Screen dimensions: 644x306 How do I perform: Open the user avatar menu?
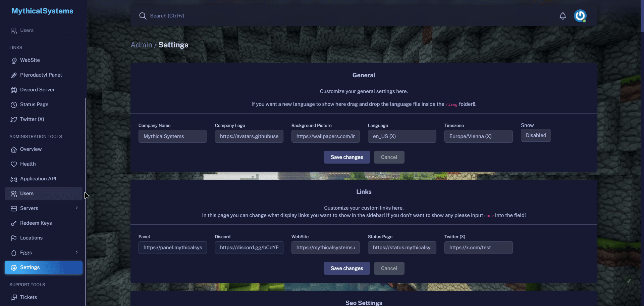pos(580,16)
